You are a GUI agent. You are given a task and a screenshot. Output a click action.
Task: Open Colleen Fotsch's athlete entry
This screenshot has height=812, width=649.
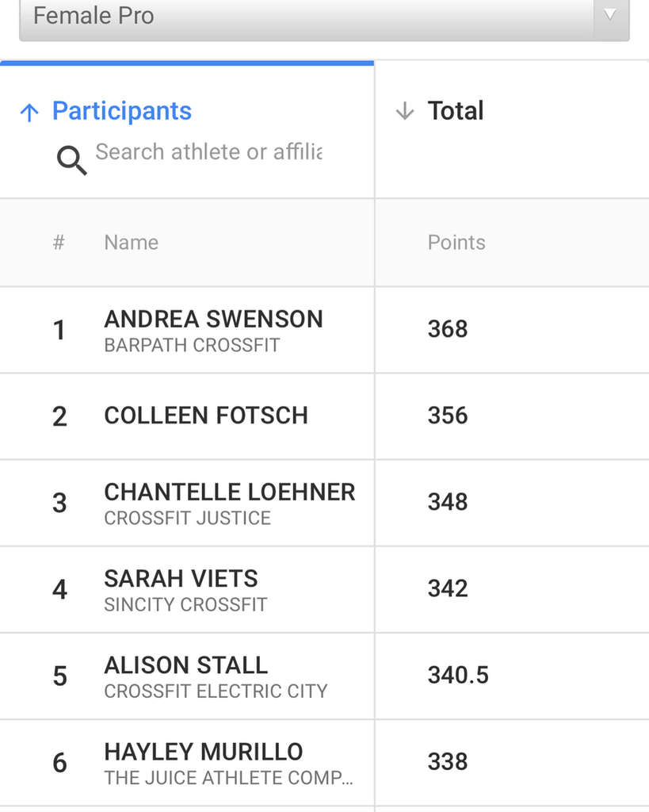click(206, 416)
